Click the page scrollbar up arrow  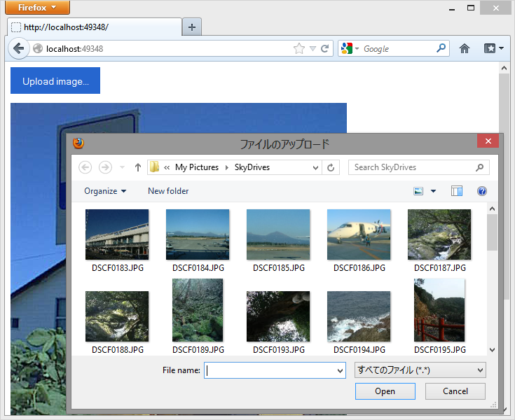click(504, 69)
